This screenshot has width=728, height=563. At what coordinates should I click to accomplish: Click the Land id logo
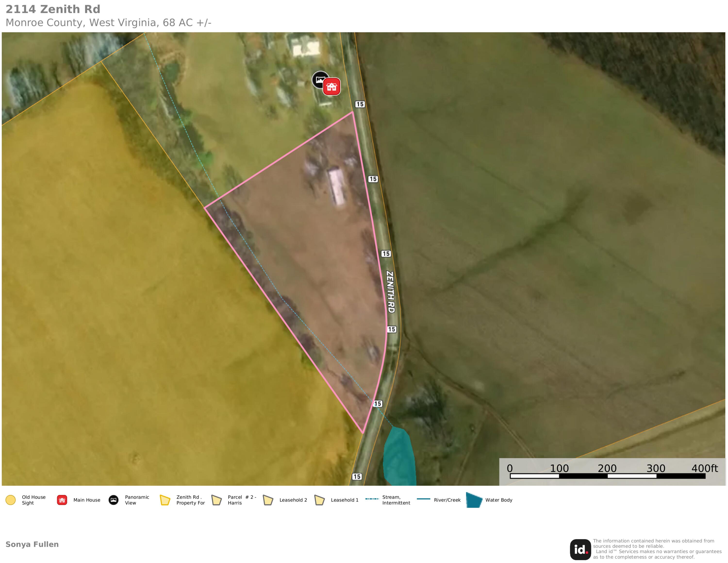580,549
